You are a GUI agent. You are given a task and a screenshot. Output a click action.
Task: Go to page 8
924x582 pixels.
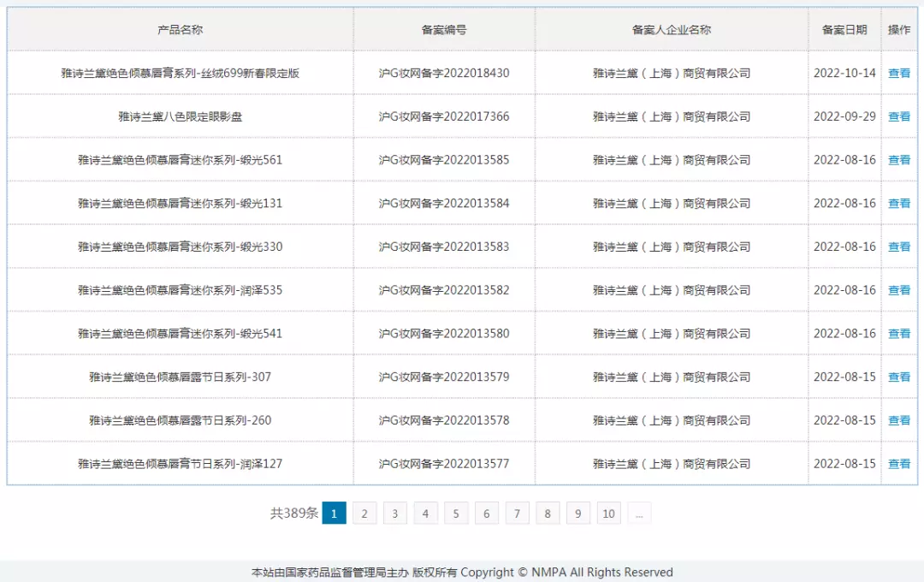(x=548, y=513)
